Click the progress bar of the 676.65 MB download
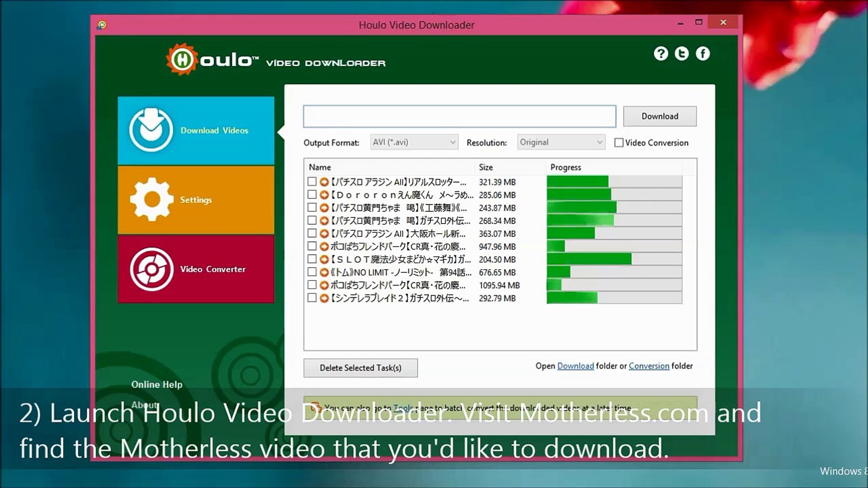This screenshot has width=868, height=488. tap(614, 272)
